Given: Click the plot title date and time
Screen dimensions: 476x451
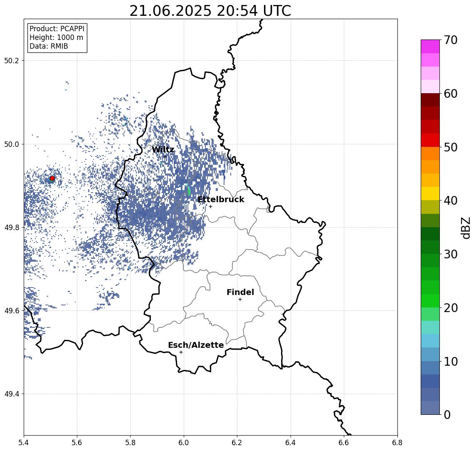Looking at the screenshot, I should tap(210, 11).
